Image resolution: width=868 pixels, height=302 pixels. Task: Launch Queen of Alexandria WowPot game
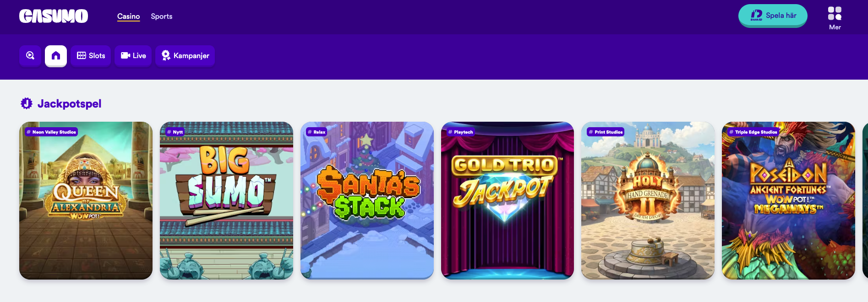coord(86,200)
